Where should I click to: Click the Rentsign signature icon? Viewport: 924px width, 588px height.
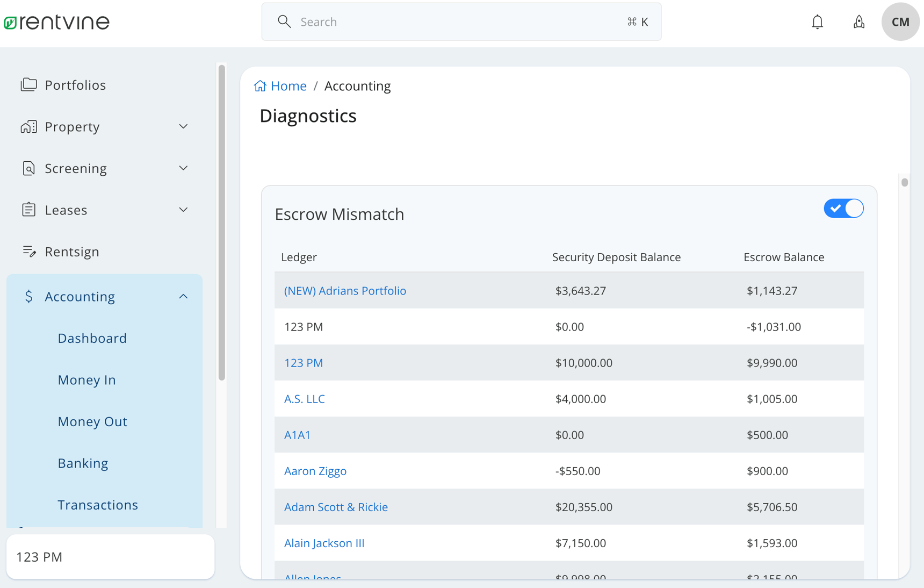click(30, 251)
